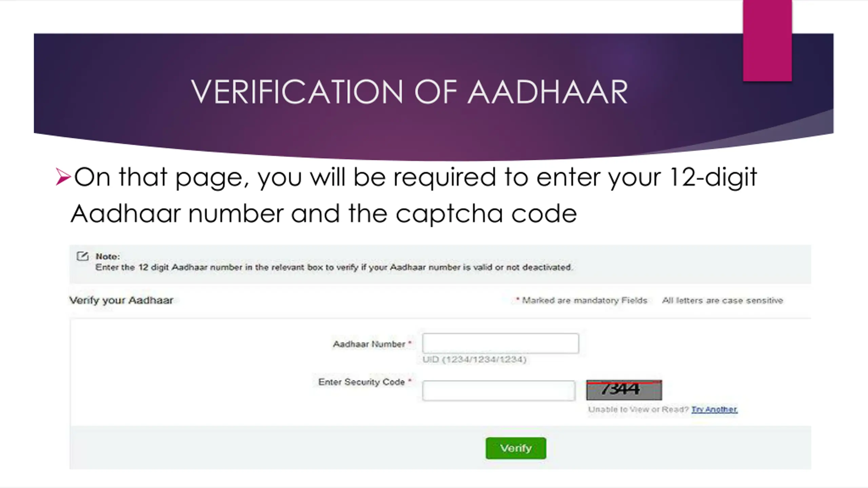Click the All letters are case sensitive text
Image resolution: width=868 pixels, height=488 pixels.
[723, 300]
